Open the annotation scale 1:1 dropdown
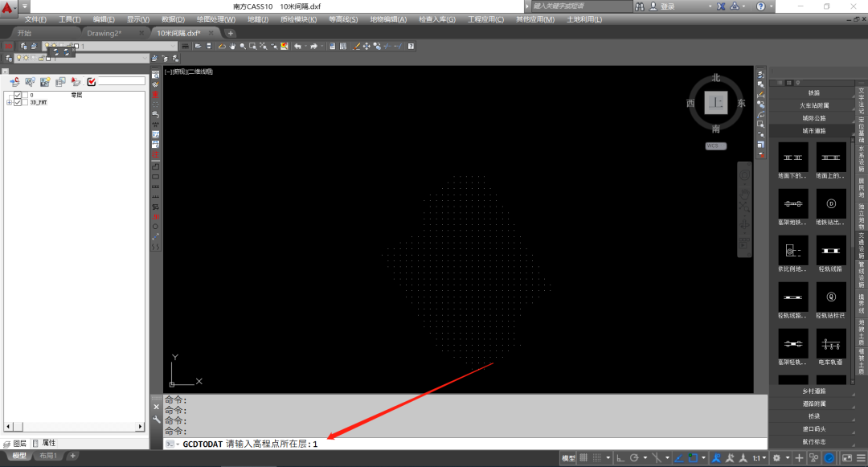This screenshot has width=868, height=467. 759,458
